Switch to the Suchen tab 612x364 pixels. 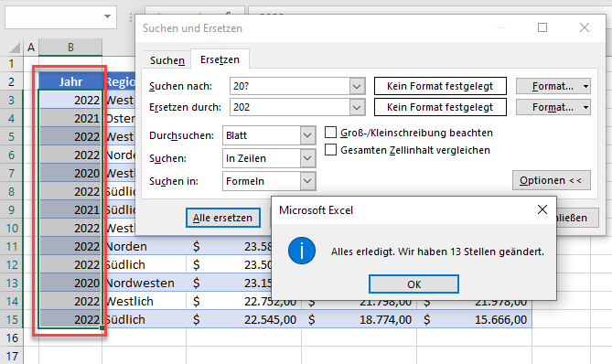pos(167,60)
